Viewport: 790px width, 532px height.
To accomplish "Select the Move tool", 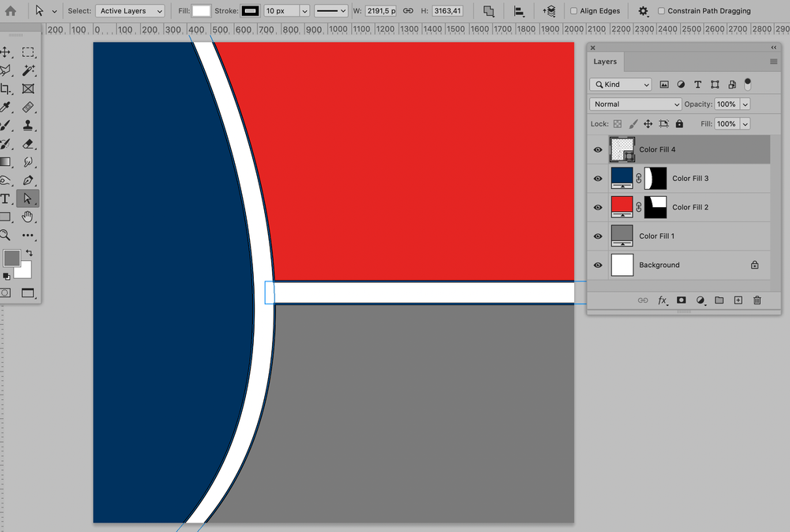I will tap(6, 52).
